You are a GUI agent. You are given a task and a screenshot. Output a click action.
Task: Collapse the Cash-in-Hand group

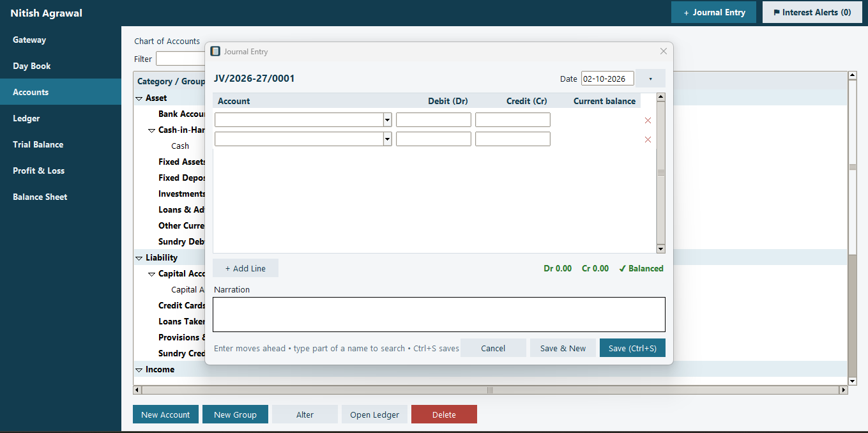click(x=152, y=130)
